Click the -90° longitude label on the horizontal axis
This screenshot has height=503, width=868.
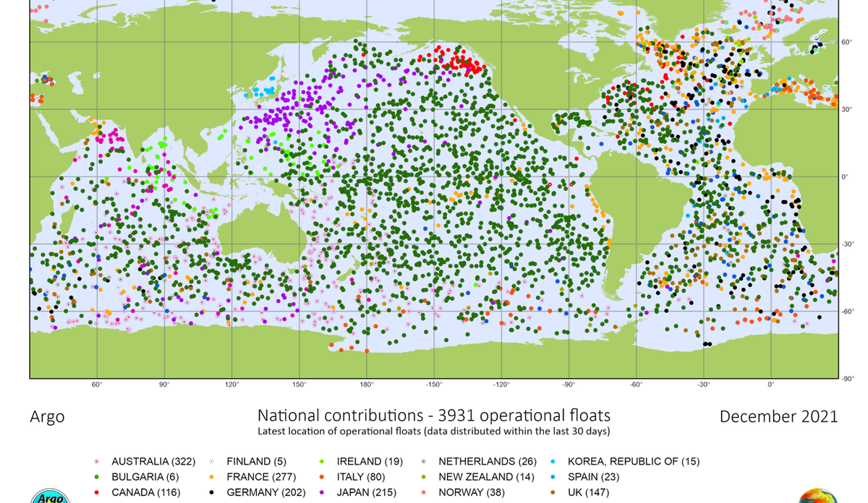click(x=569, y=384)
